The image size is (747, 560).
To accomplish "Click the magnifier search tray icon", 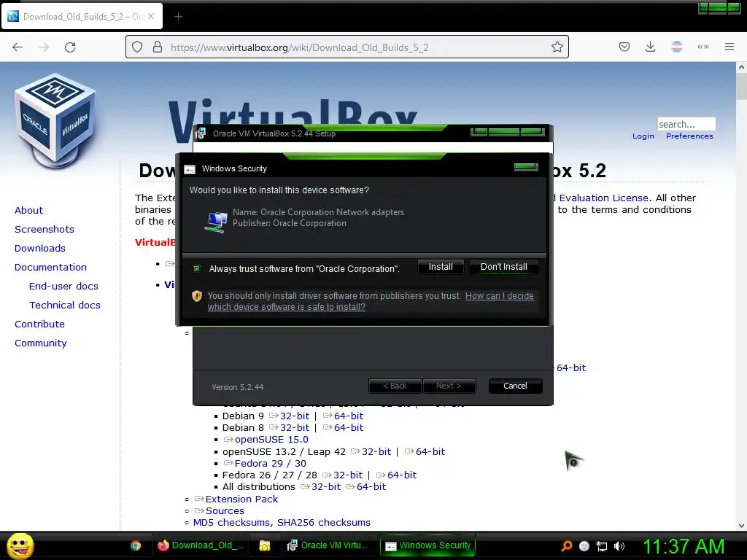I will [x=566, y=546].
